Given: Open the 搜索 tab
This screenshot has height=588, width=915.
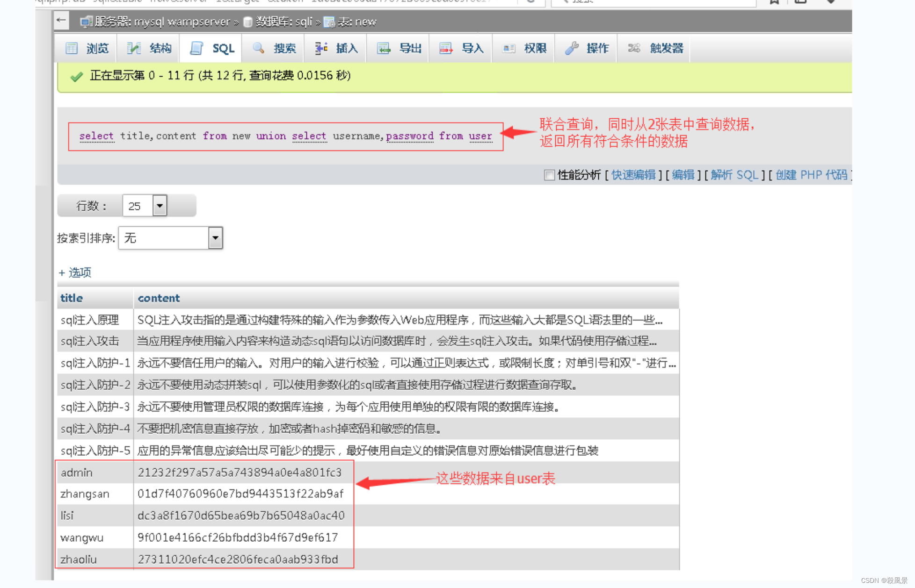Looking at the screenshot, I should (x=273, y=48).
